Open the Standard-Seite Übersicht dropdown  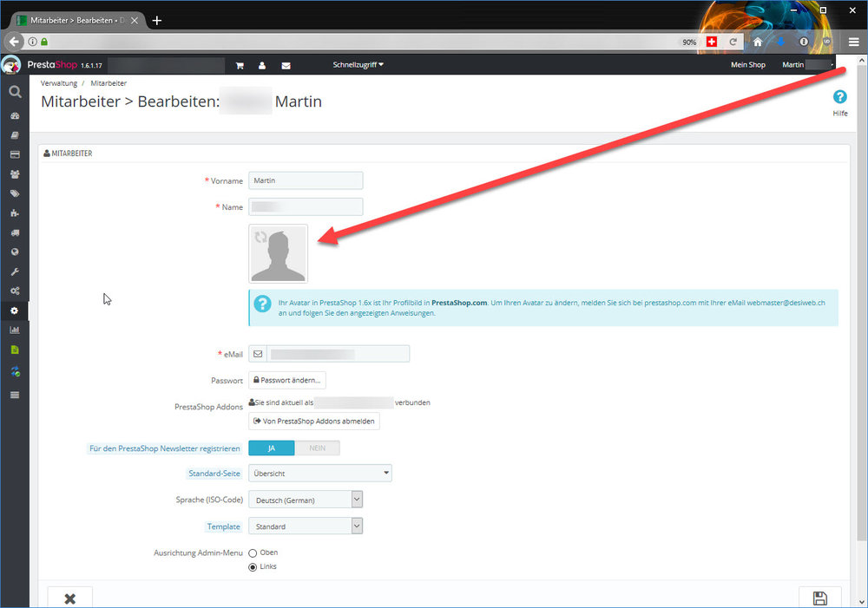point(320,474)
